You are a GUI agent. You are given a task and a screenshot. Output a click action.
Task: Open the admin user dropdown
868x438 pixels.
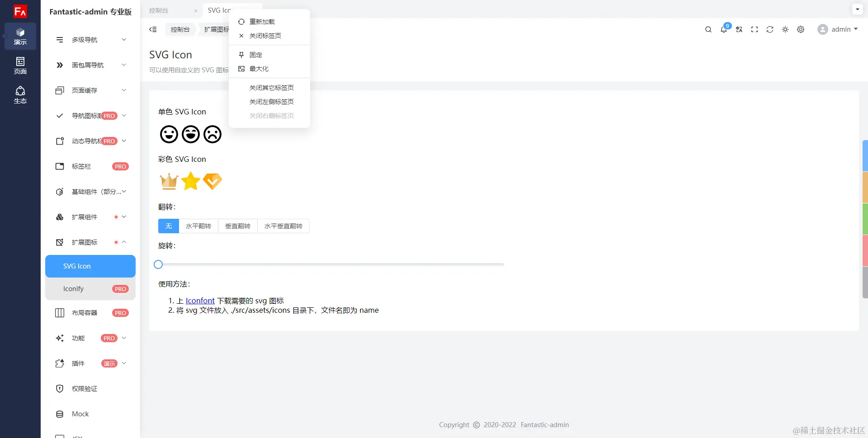[x=838, y=29]
